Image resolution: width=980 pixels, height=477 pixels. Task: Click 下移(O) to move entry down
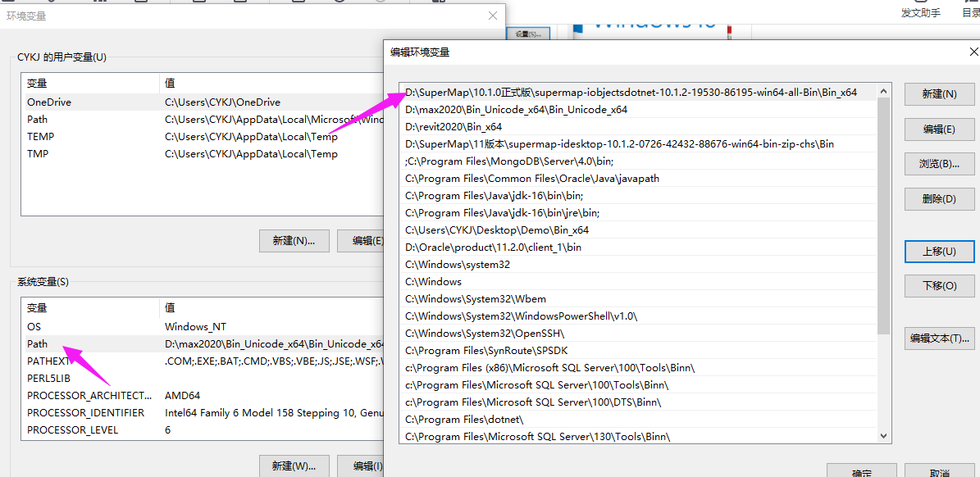938,285
